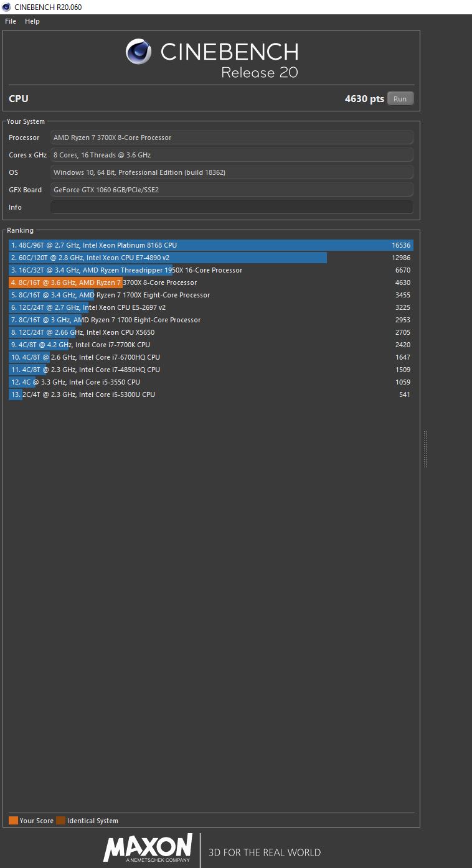The width and height of the screenshot is (472, 868).
Task: Click the CPU label in the test panel
Action: tap(19, 99)
